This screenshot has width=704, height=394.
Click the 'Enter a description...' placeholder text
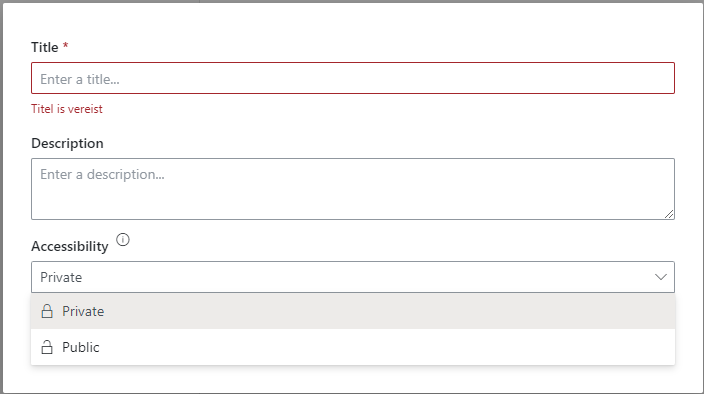pos(102,174)
